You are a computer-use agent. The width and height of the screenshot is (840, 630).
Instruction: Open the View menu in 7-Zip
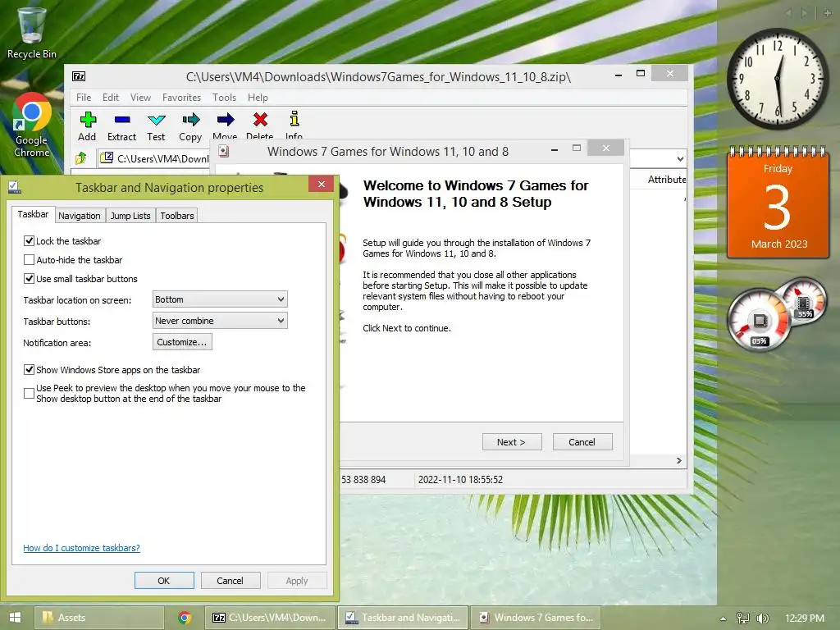tap(140, 98)
